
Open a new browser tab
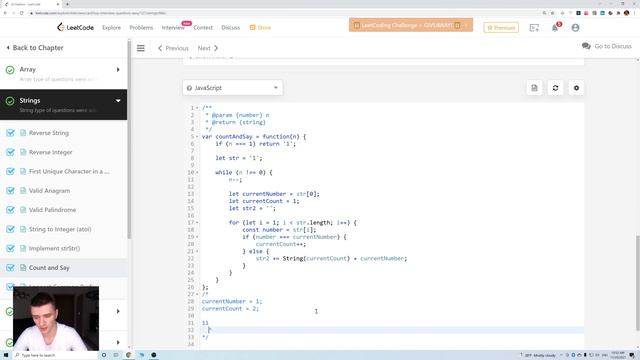(x=67, y=4)
